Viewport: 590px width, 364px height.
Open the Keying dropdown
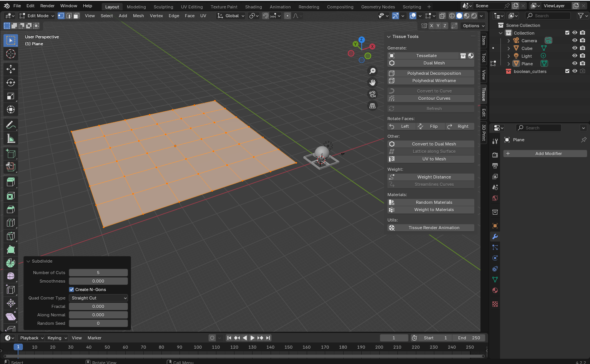[57, 338]
